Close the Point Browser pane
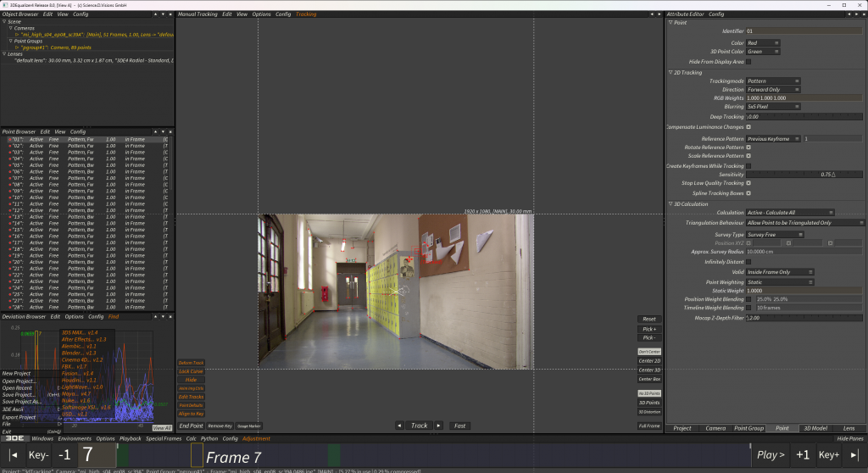 pos(170,132)
